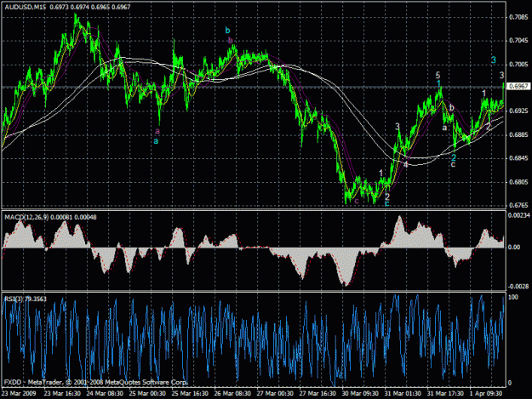Screen dimensions: 532x399
Task: Click the 23 Mar 2009 date label
Action: (19, 394)
